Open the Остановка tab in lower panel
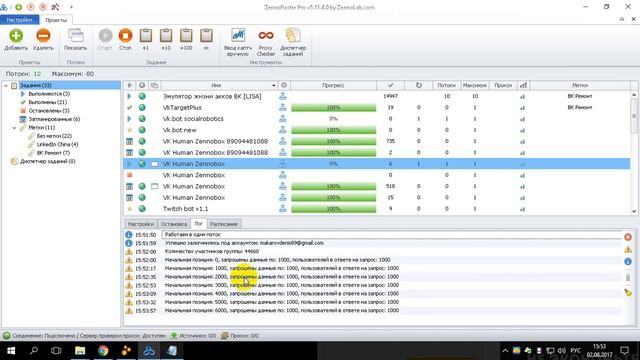Screen dimensions: 640x360 pos(174,224)
